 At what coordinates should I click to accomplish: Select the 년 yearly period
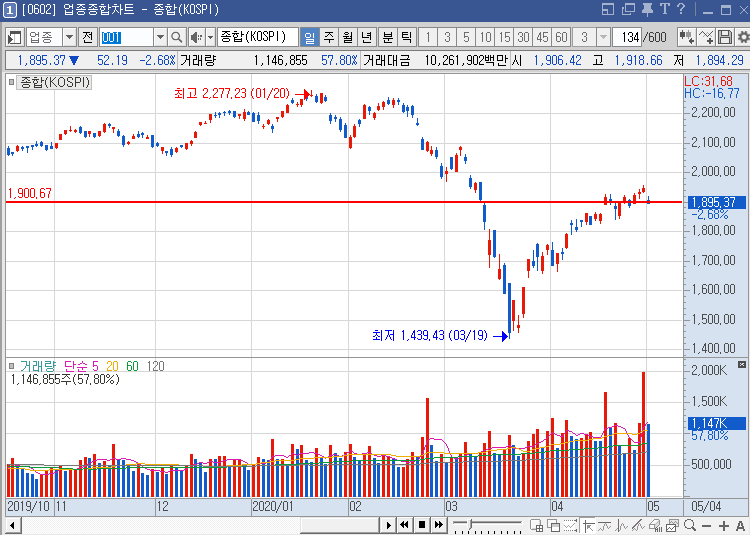click(367, 37)
